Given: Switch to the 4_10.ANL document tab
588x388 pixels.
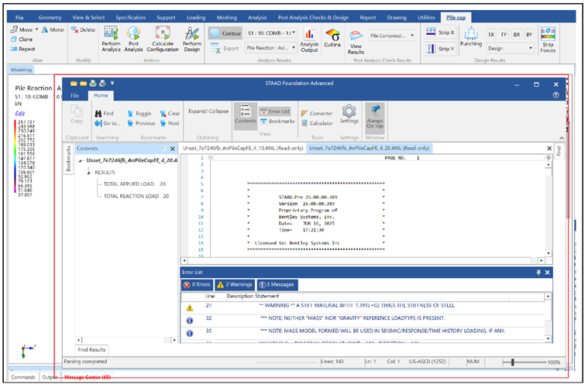Looking at the screenshot, I should tap(243, 149).
